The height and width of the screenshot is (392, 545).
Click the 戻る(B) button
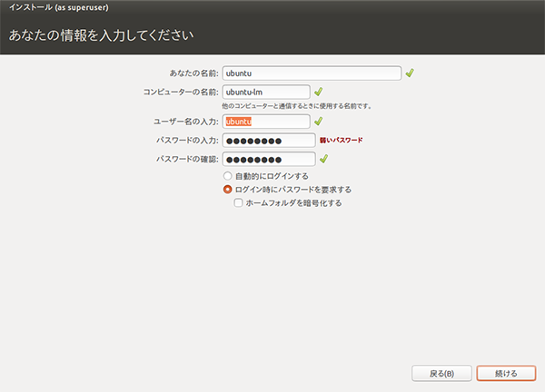pyautogui.click(x=441, y=374)
